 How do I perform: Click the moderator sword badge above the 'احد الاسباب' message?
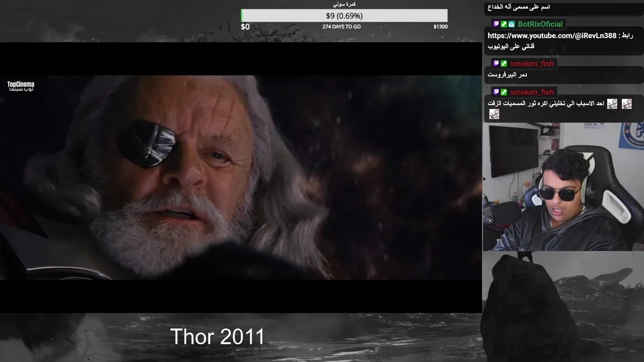[504, 93]
